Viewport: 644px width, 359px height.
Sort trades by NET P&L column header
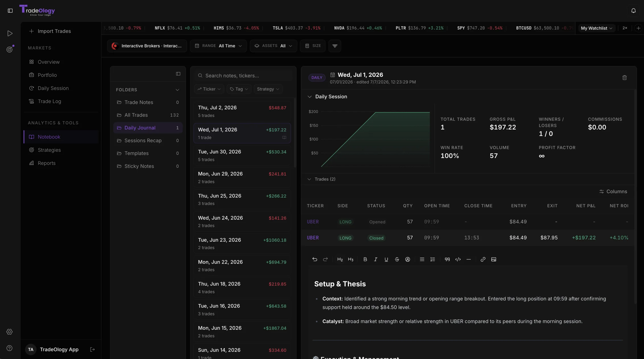[x=586, y=206]
